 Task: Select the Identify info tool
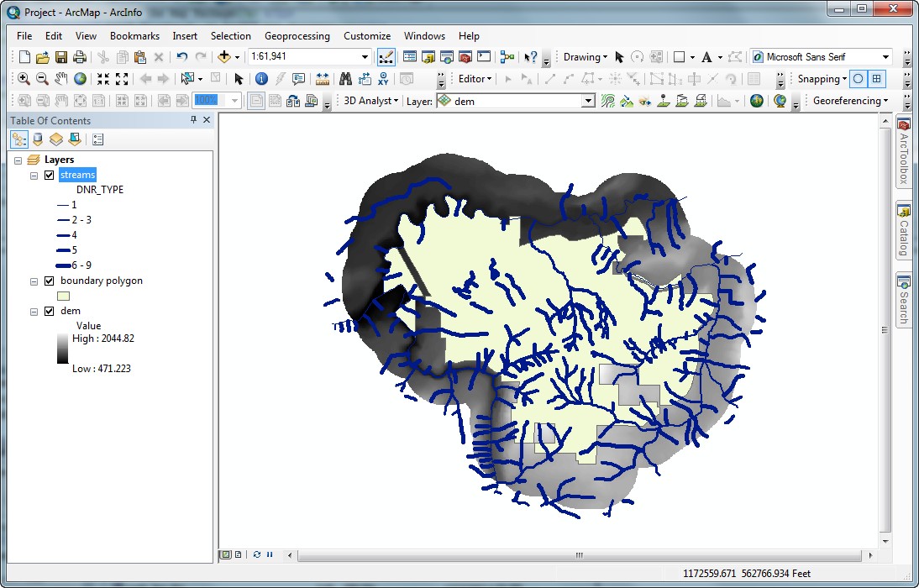[261, 79]
